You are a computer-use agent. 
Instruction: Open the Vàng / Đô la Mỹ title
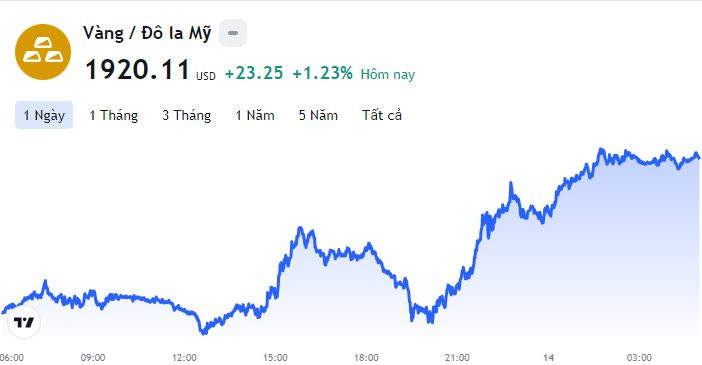click(x=147, y=34)
